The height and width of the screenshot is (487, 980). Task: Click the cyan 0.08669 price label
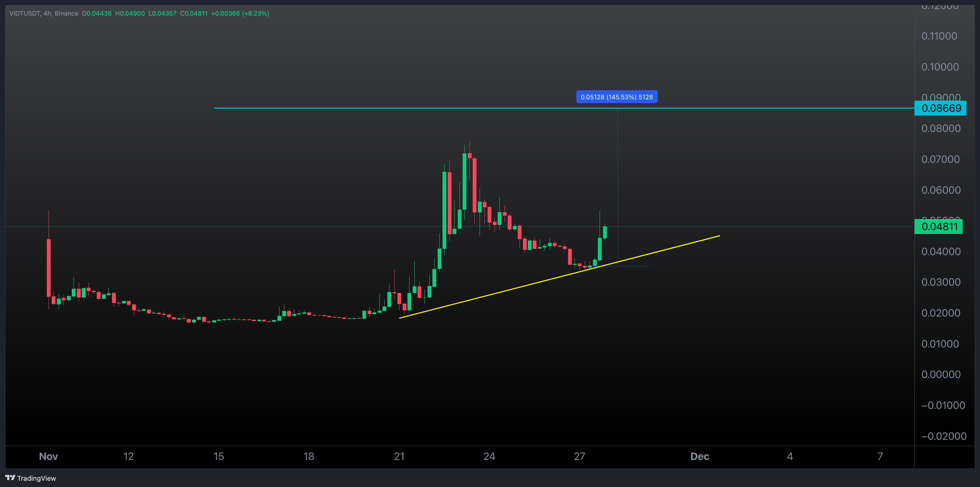[941, 108]
